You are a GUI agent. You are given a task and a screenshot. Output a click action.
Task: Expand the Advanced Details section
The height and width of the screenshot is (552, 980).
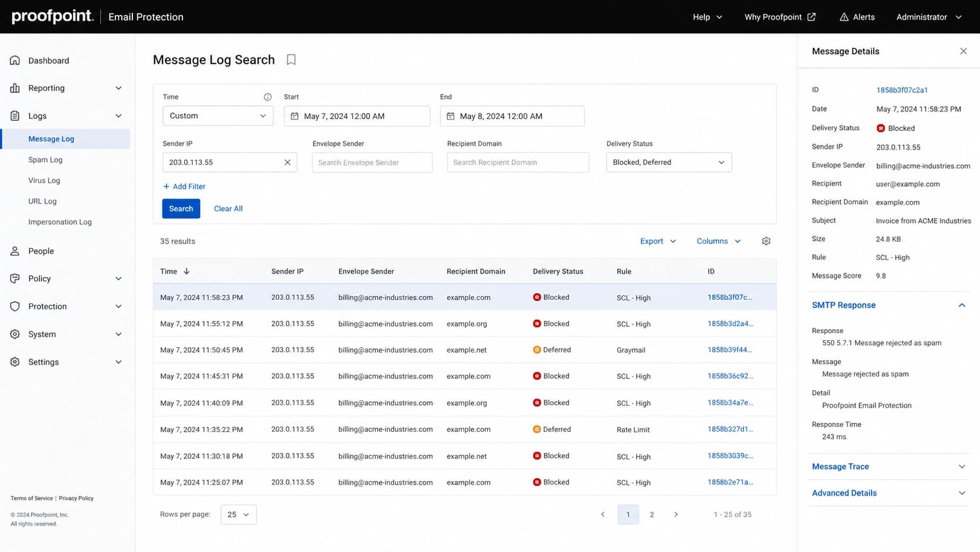coord(962,493)
